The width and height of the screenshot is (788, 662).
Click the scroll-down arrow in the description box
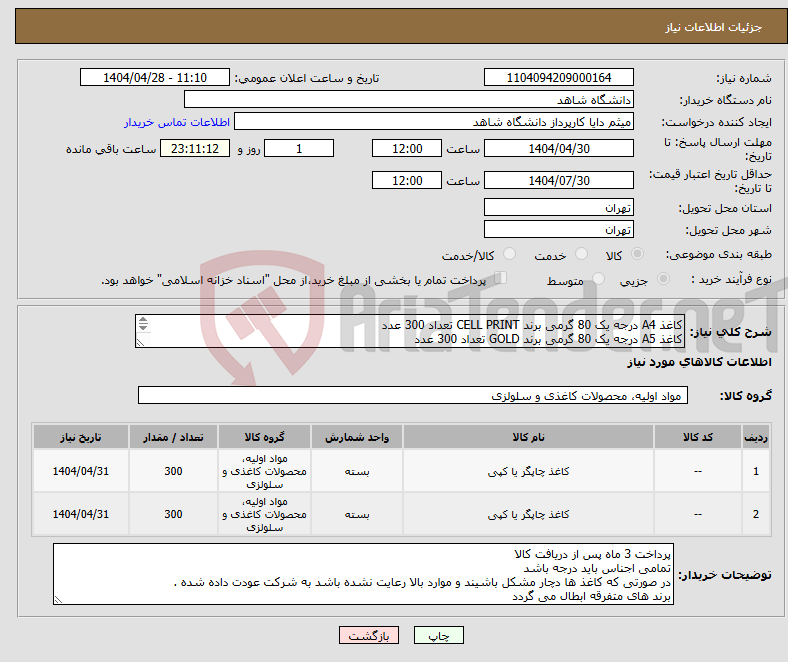point(143,327)
